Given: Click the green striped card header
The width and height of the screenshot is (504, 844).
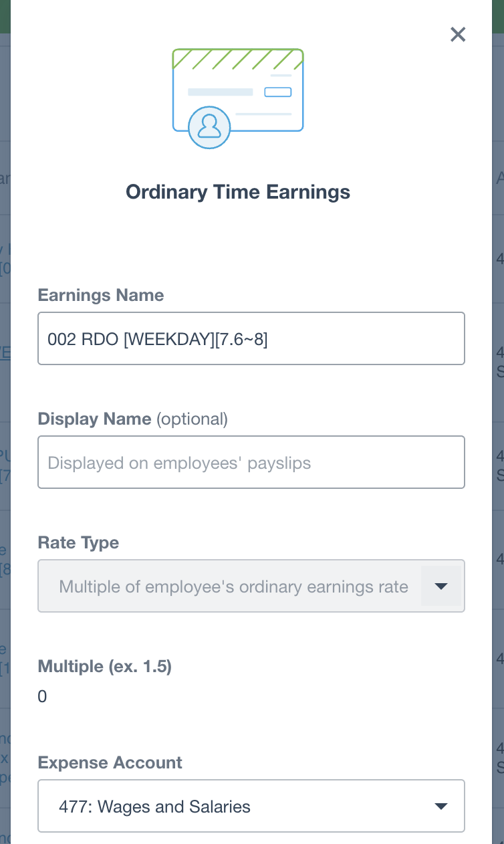Looking at the screenshot, I should 238,59.
